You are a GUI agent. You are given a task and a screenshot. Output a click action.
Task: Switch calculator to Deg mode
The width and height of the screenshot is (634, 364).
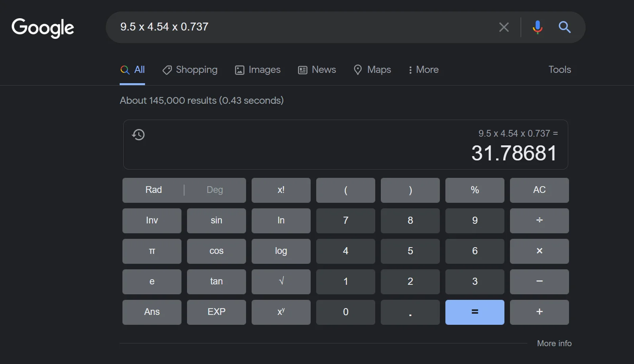tap(215, 190)
